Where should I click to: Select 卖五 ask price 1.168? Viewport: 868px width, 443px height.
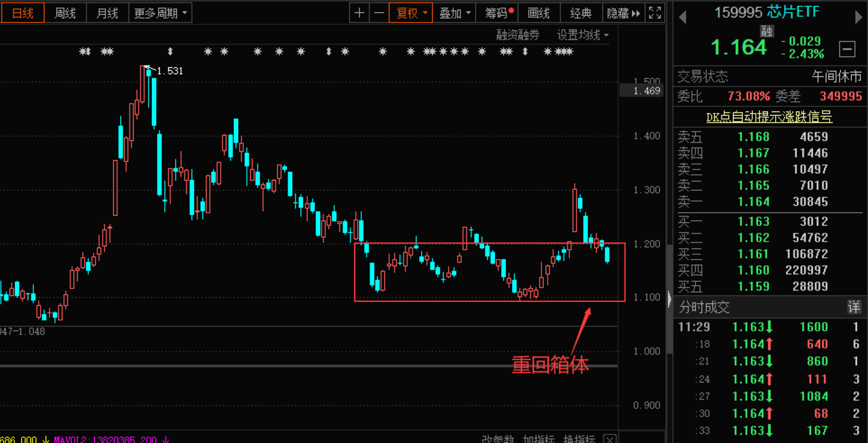(x=753, y=136)
